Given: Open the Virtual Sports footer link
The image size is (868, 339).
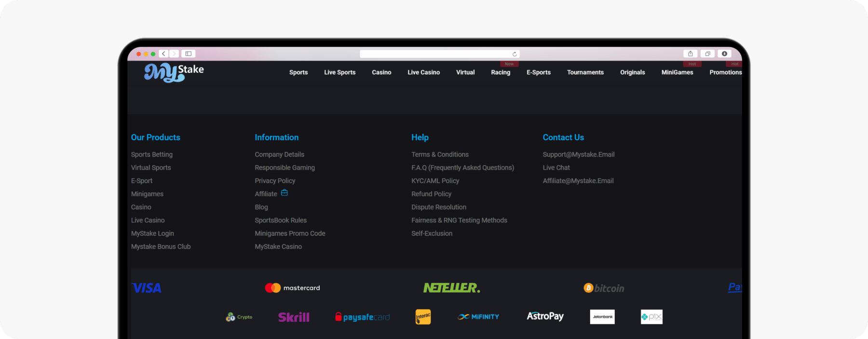Looking at the screenshot, I should [x=151, y=168].
